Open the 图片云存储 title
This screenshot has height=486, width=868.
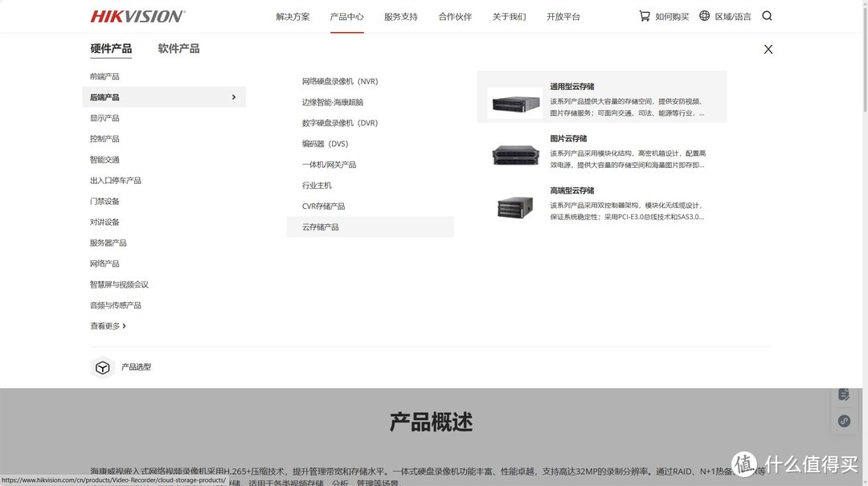click(568, 138)
